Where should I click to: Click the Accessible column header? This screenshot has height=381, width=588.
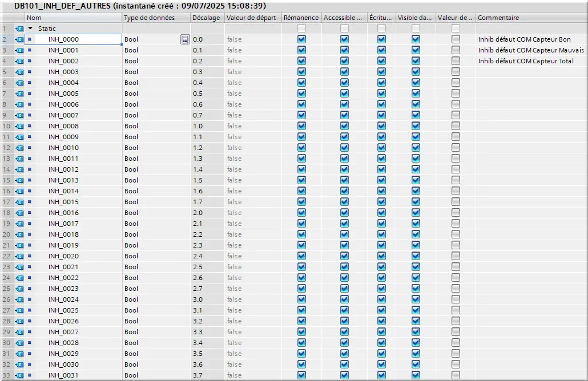click(x=344, y=18)
